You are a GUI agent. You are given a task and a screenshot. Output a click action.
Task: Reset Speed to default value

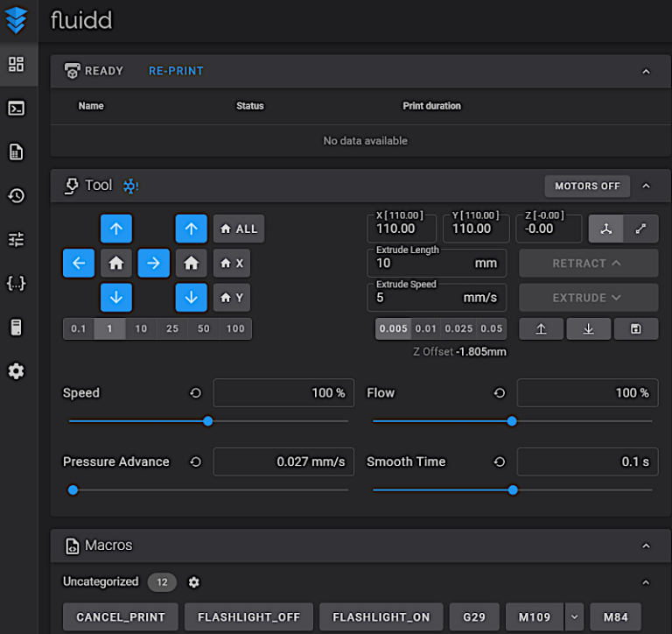point(196,393)
